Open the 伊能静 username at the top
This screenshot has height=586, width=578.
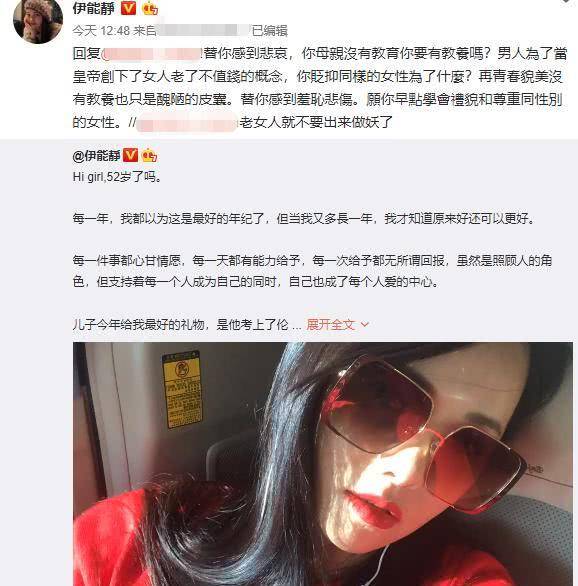coord(93,8)
